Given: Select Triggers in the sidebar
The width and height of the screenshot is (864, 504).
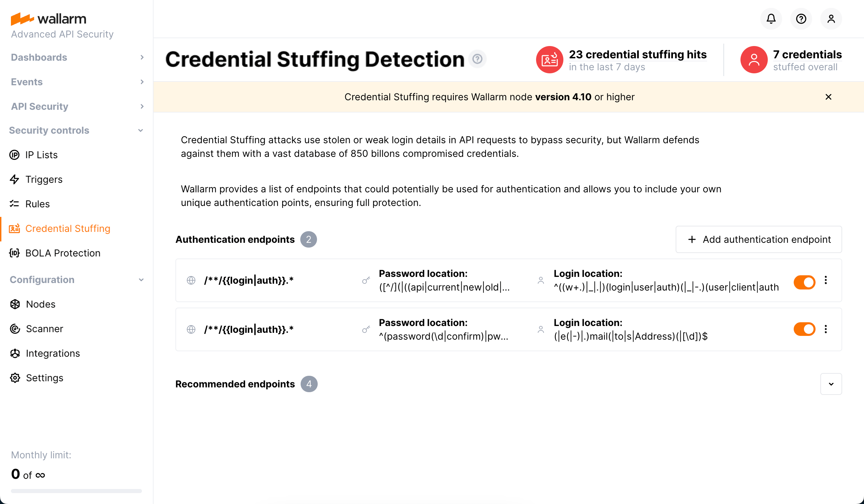Looking at the screenshot, I should [44, 179].
